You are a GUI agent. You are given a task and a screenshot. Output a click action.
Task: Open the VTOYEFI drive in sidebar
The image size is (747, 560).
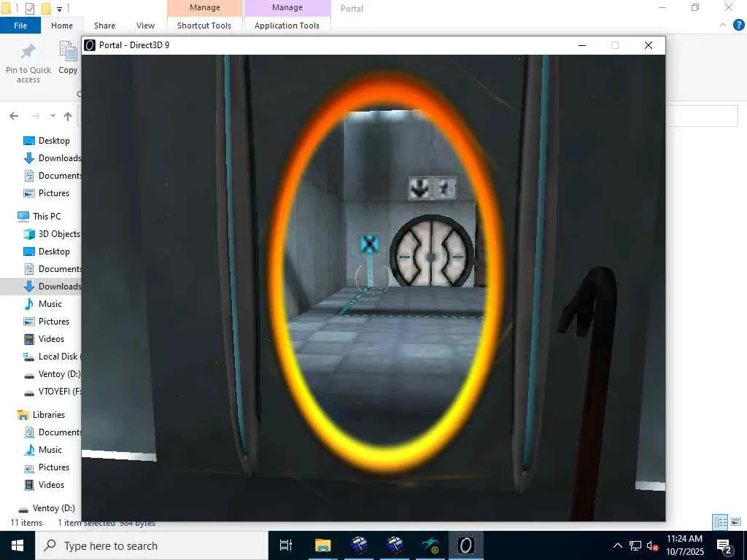tap(59, 392)
